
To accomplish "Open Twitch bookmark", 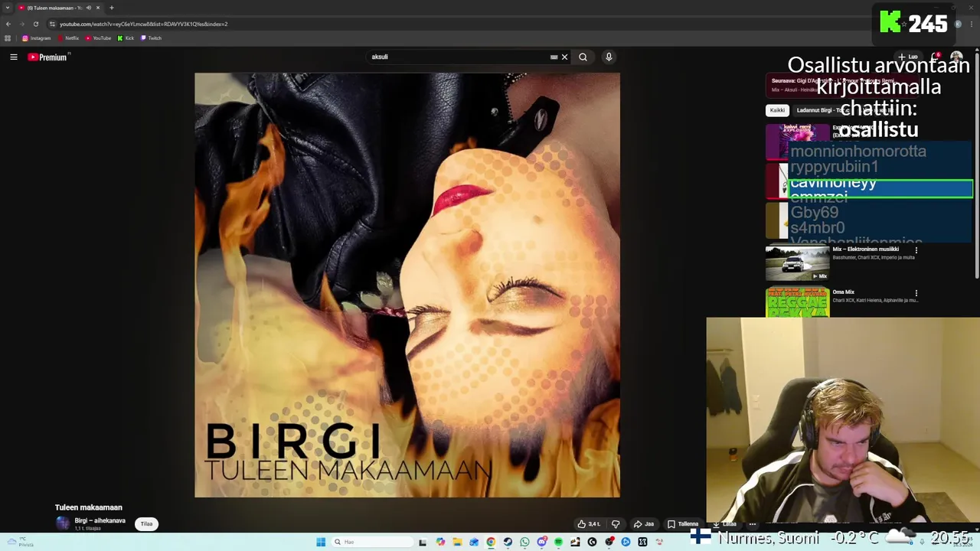I will pos(151,37).
